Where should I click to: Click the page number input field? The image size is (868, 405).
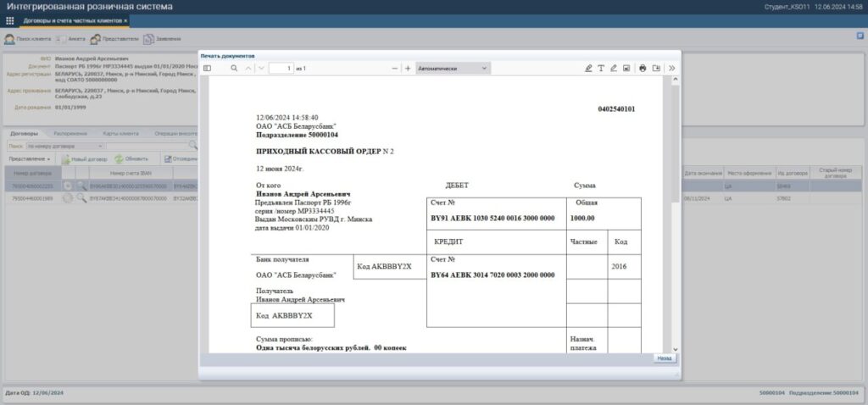(x=281, y=68)
